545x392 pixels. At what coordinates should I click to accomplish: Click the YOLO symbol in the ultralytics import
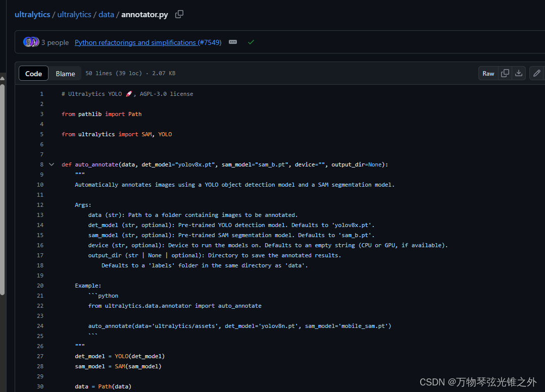pos(165,134)
